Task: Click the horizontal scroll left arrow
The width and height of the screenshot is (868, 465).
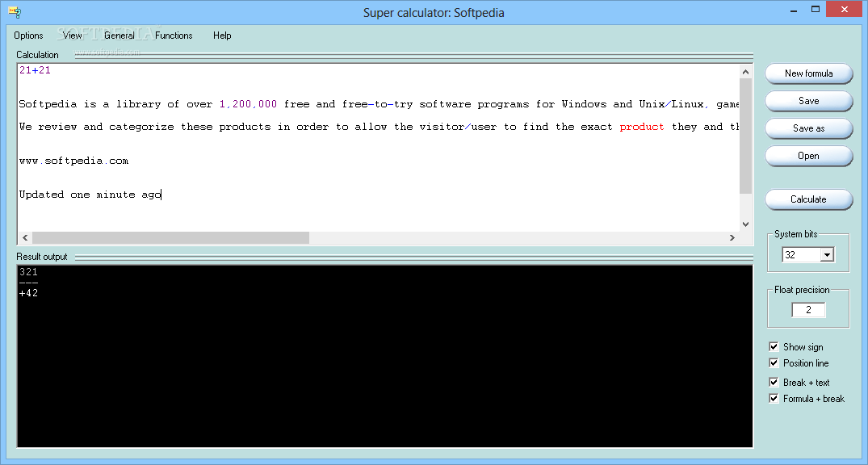Action: [25, 237]
